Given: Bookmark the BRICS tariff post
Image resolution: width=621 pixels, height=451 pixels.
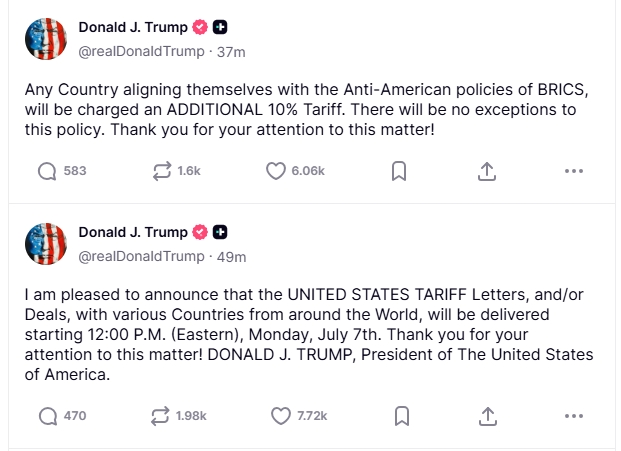Looking at the screenshot, I should [398, 171].
